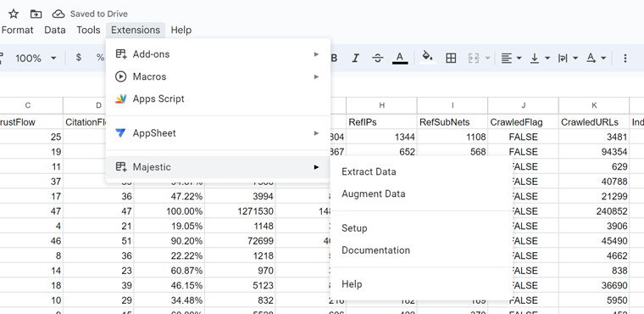Screen dimensions: 644x314
Task: Open Documentation in Majestic submenu
Action: [421, 250]
